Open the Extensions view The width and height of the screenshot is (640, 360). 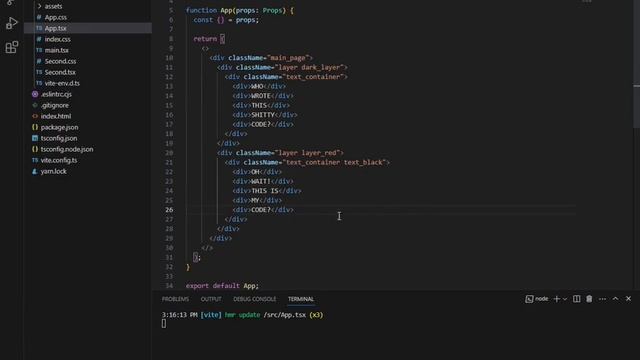pos(12,47)
